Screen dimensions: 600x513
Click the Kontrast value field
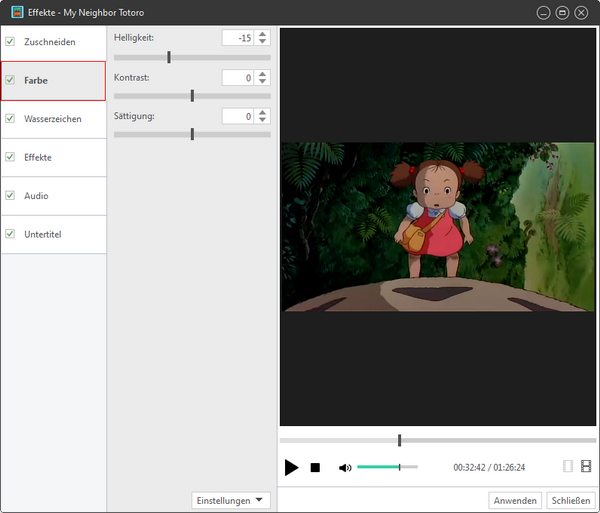238,78
